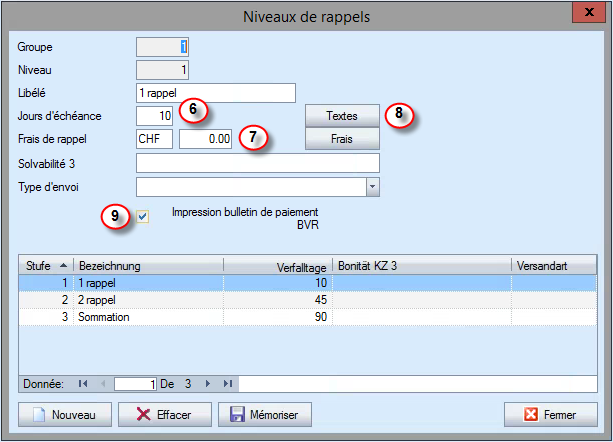Click the CHF currency field

click(154, 139)
